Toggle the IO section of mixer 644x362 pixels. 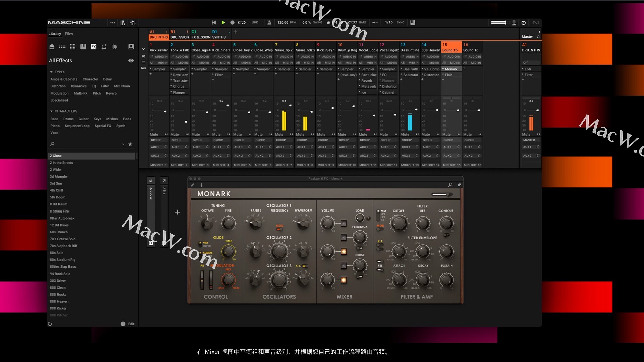click(143, 56)
